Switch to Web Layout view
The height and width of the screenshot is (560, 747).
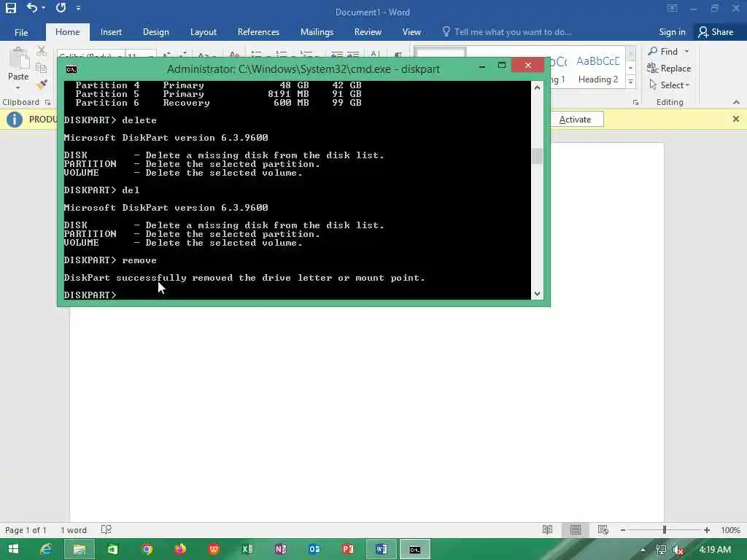[x=603, y=529]
